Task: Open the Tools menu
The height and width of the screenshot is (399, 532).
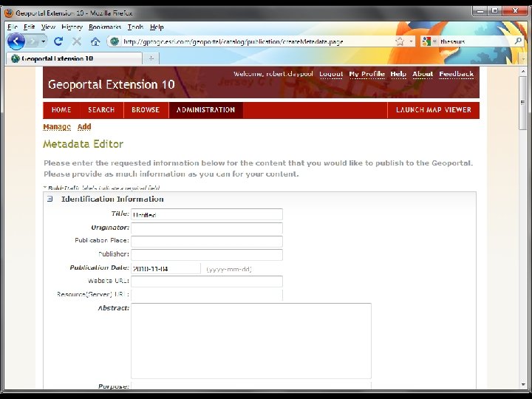Action: [x=135, y=27]
